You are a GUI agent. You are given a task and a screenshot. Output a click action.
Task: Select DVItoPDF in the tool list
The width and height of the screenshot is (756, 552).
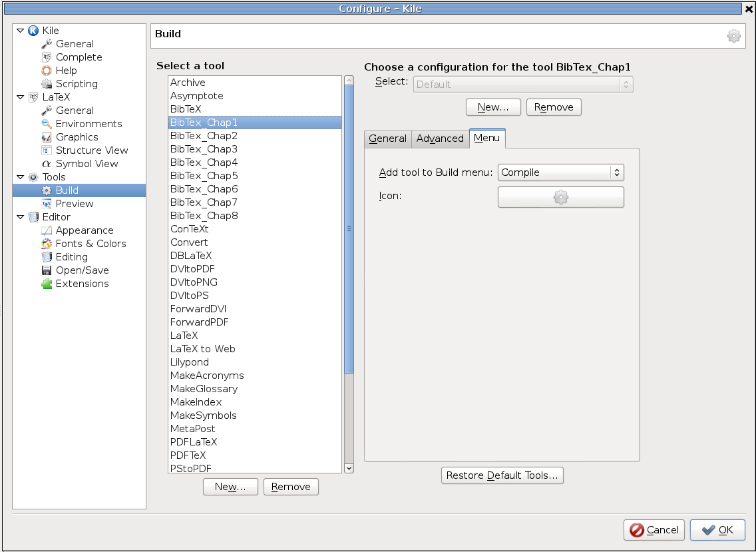(x=255, y=269)
